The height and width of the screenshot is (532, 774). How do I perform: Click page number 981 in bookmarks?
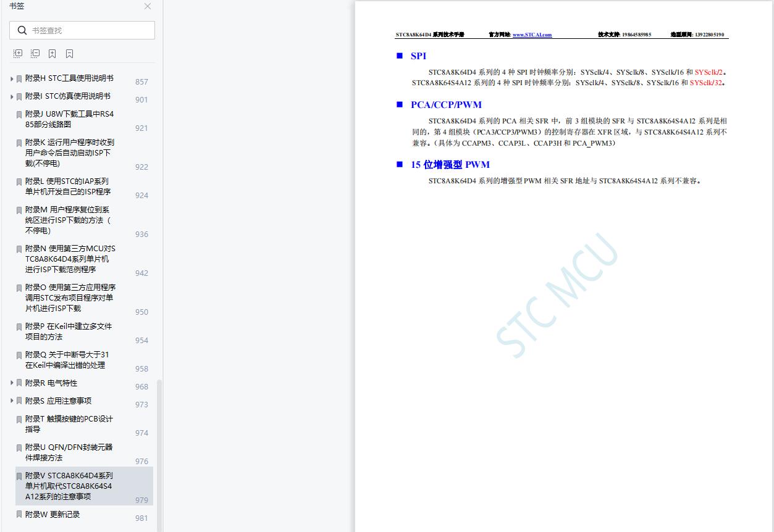[141, 518]
